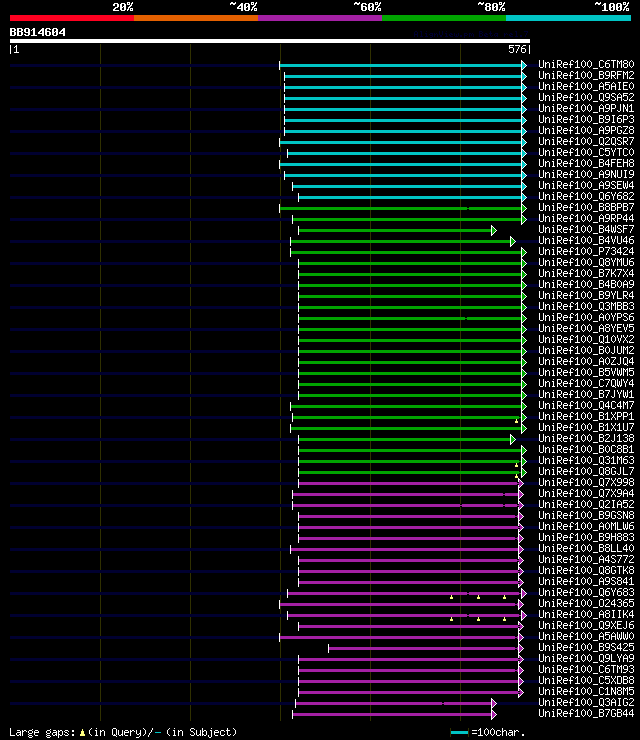Click purple alignment bar of UniRef100_B9GSN8
Screen dimensions: 640x740
coord(408,516)
